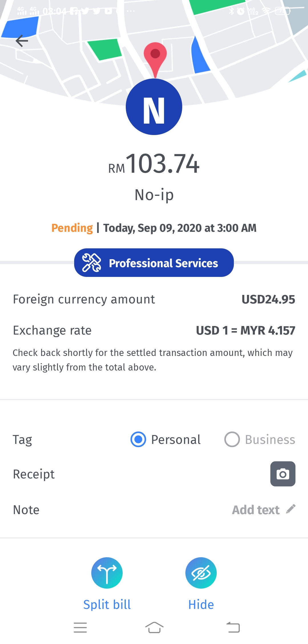Tap the RM103.74 transaction amount
308x644 pixels.
(154, 164)
